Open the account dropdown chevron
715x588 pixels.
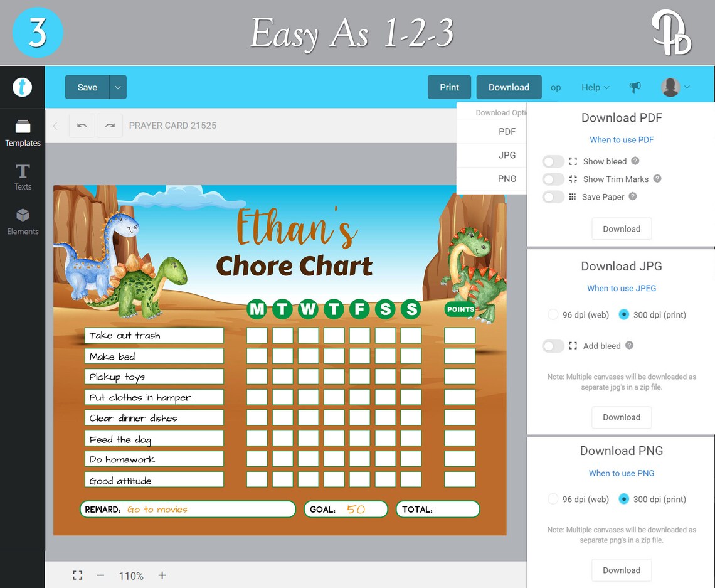(687, 87)
